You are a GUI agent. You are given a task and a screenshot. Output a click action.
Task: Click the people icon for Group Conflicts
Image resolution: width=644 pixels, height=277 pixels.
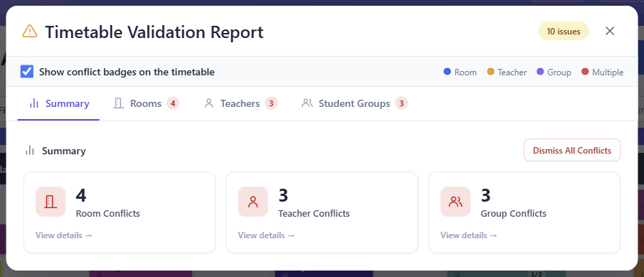(455, 202)
